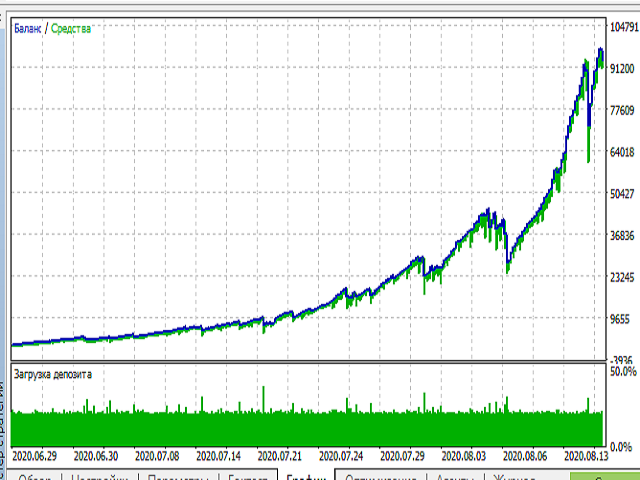Click the 36836 axis value

(622, 236)
